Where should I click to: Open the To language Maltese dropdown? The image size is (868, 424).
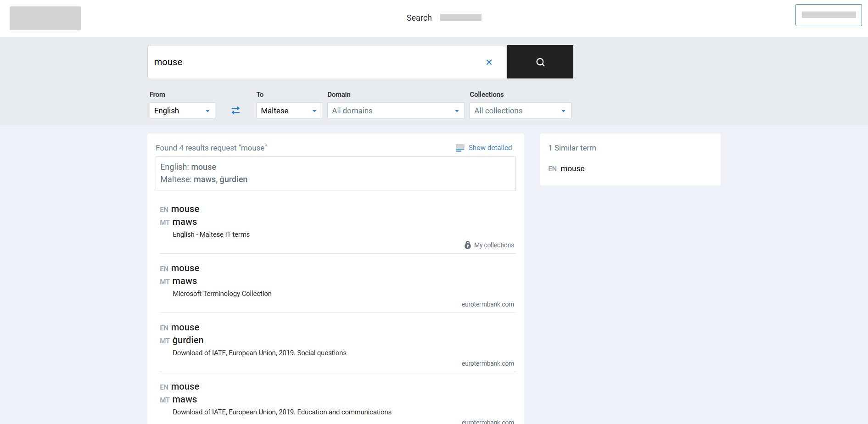click(289, 111)
